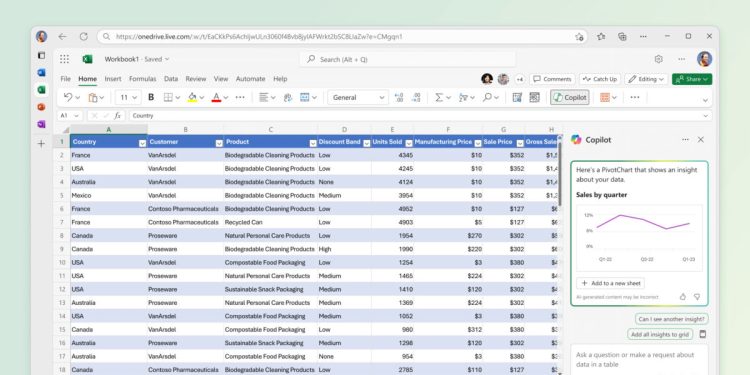Viewport: 750px width, 375px height.
Task: Click the browser Collections icon
Action: pyautogui.click(x=622, y=36)
